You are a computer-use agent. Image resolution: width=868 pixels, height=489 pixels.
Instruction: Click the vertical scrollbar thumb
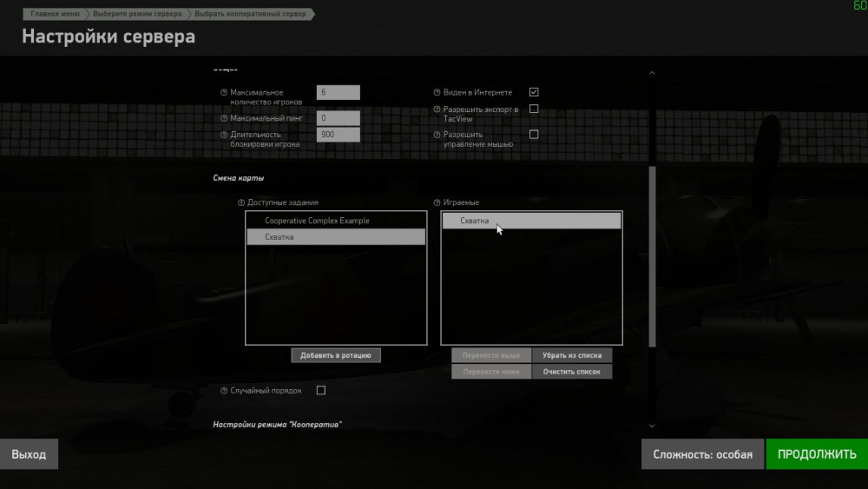tap(652, 256)
